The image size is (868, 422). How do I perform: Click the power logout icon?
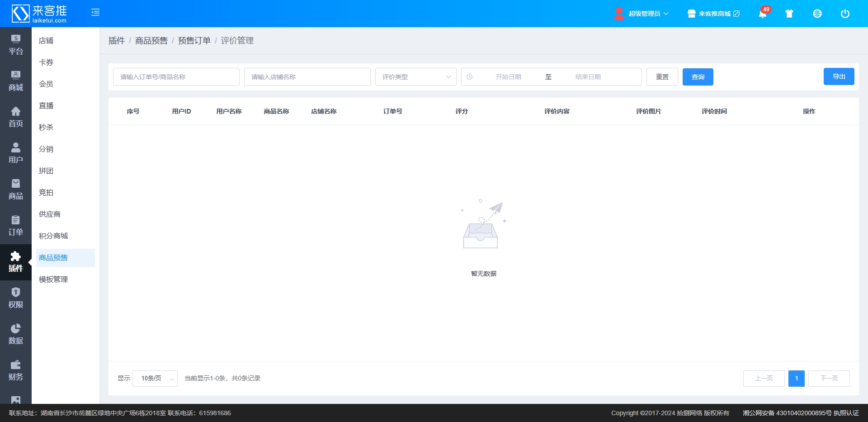[x=845, y=14]
